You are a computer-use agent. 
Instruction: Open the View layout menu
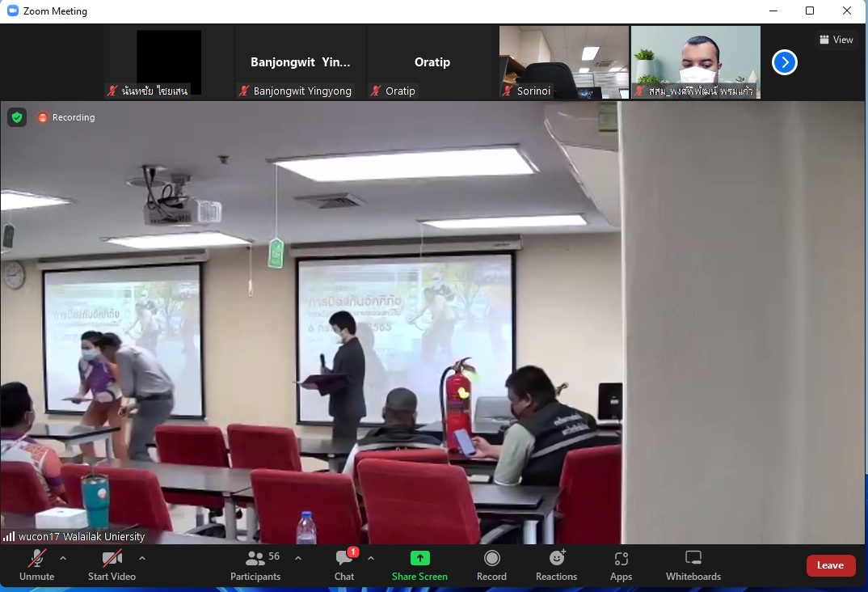pyautogui.click(x=836, y=40)
